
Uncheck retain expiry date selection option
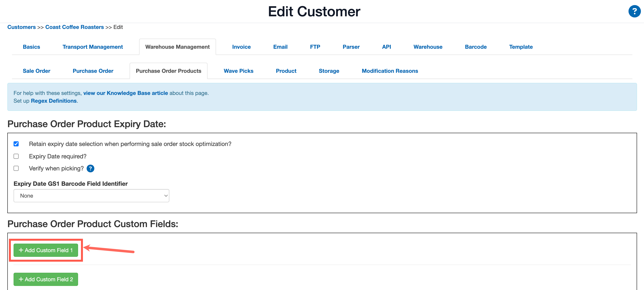(x=16, y=144)
